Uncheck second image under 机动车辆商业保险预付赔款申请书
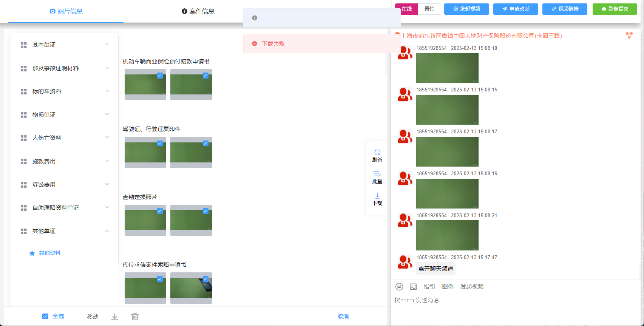Screen dimensions: 644x326 pos(205,76)
